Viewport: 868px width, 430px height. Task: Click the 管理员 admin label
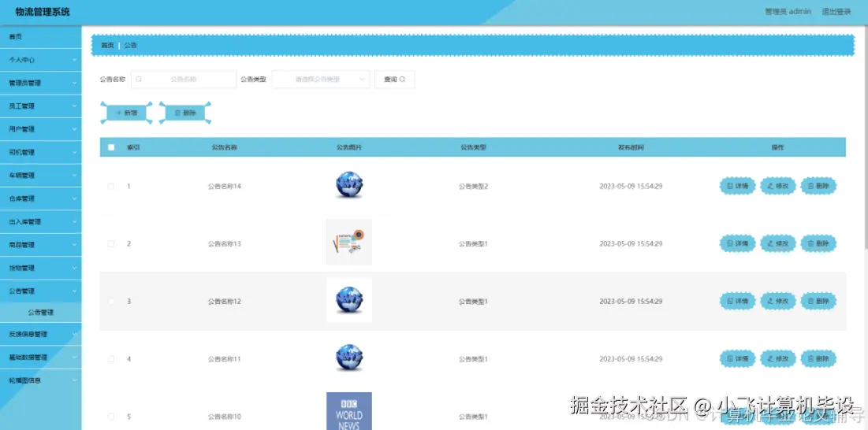tap(788, 11)
